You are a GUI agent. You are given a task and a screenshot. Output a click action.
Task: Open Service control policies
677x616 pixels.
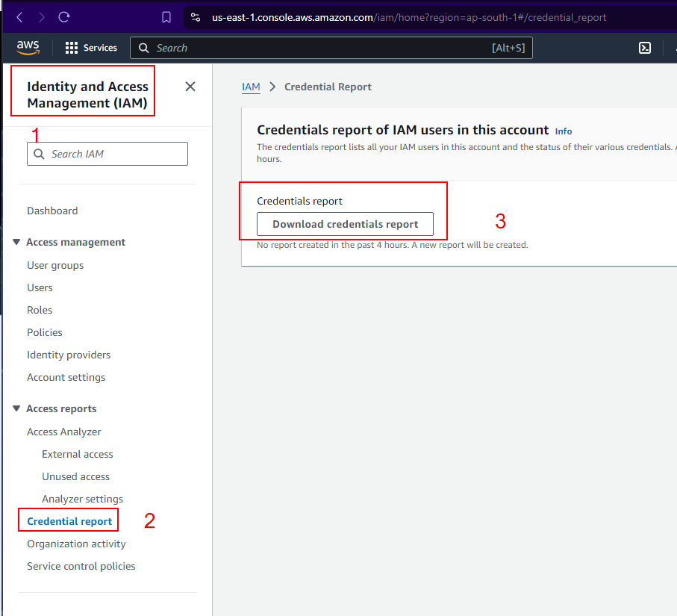(x=81, y=566)
